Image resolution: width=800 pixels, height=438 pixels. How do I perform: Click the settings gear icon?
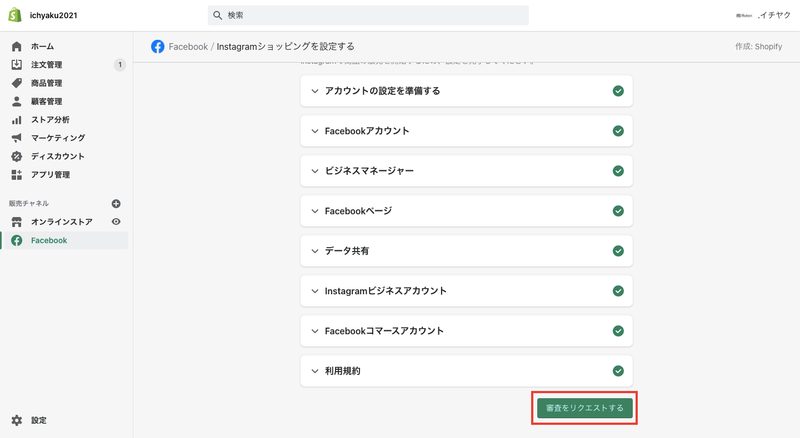point(17,420)
